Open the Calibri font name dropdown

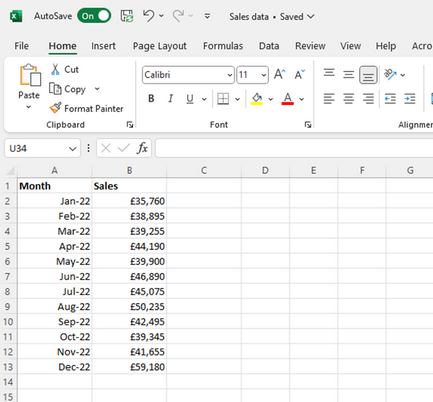point(230,75)
